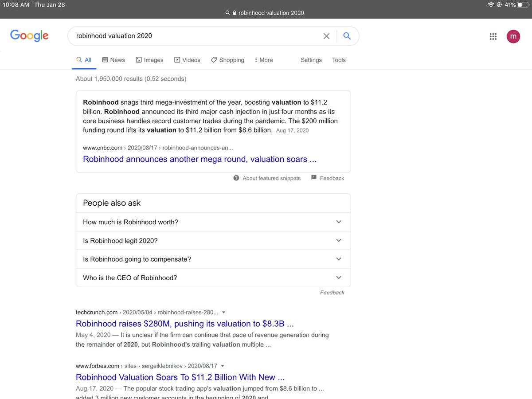Click About featured snippets link
Screen dimensions: 532x399
272,178
